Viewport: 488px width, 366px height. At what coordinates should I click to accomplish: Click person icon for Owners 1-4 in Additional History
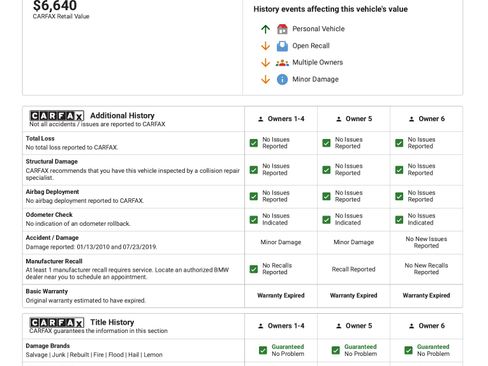pos(261,119)
